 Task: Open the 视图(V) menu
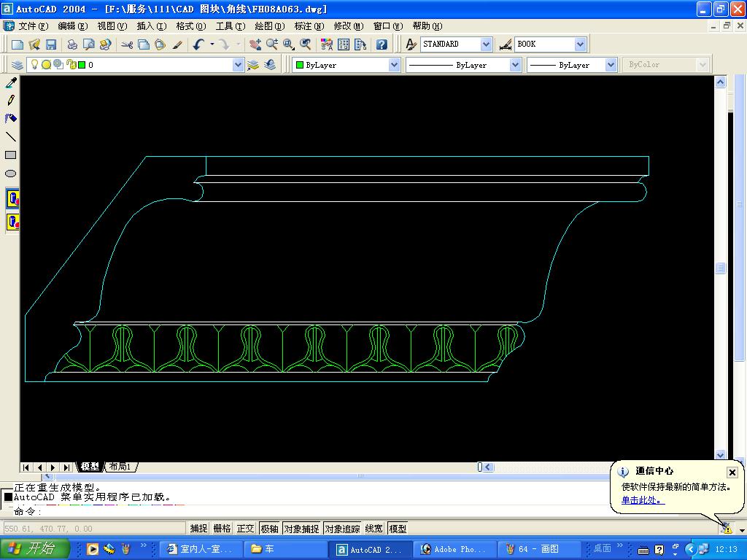pyautogui.click(x=112, y=26)
